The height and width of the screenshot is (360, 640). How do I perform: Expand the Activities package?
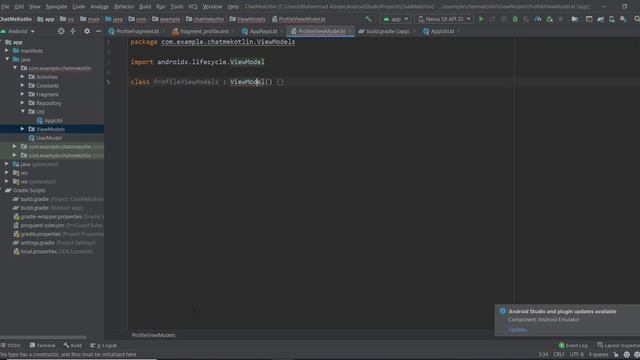(x=22, y=77)
